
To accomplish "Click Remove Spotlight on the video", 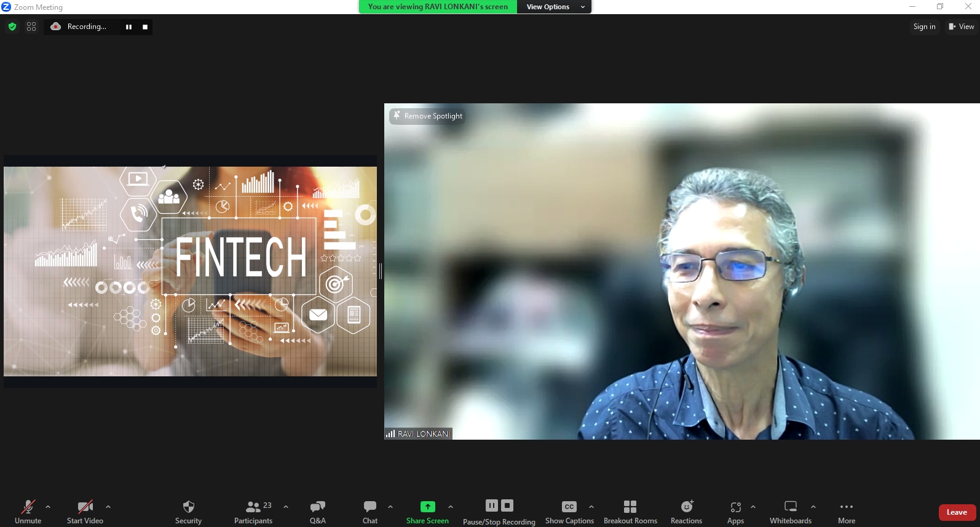I will 427,116.
